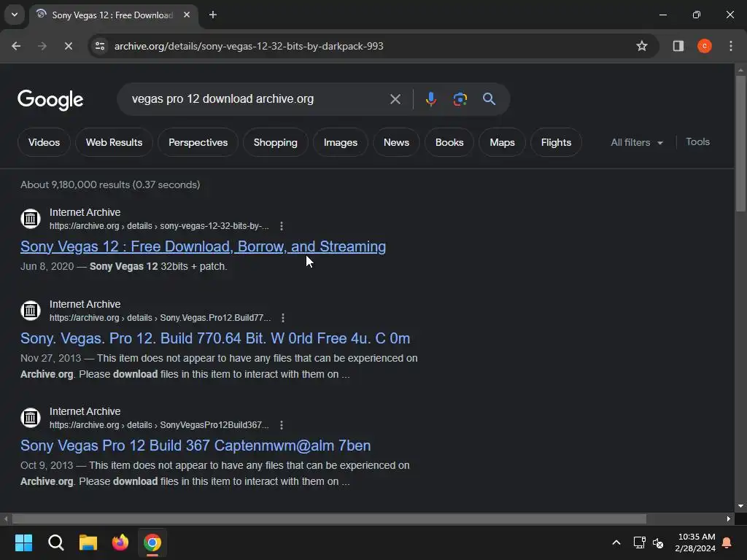
Task: Open Windows taskbar search
Action: (55, 542)
